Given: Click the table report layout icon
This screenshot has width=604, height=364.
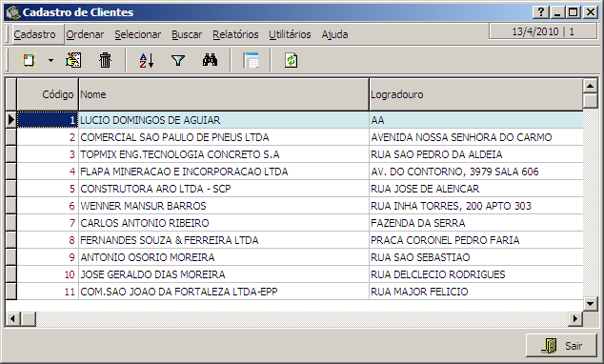Looking at the screenshot, I should (x=251, y=60).
